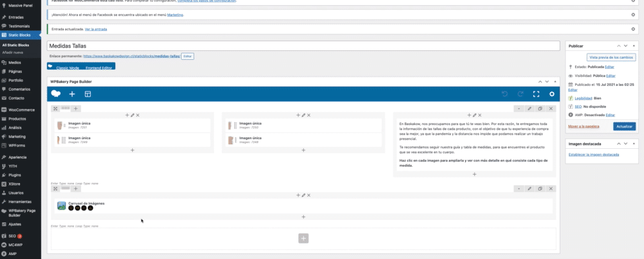Delete the first column
The width and height of the screenshot is (644, 259).
138,115
